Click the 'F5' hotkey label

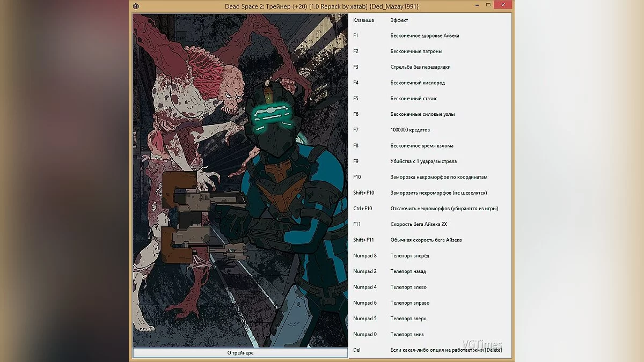coord(356,99)
